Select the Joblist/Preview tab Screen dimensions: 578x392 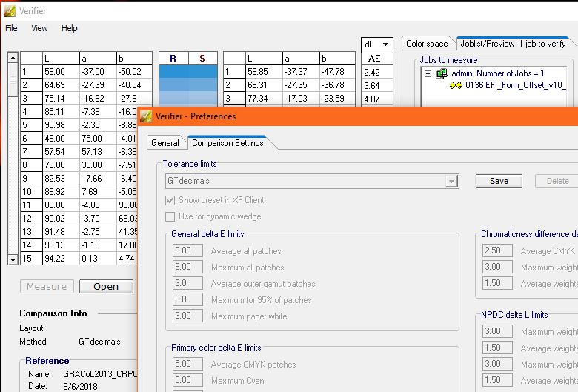coord(513,44)
